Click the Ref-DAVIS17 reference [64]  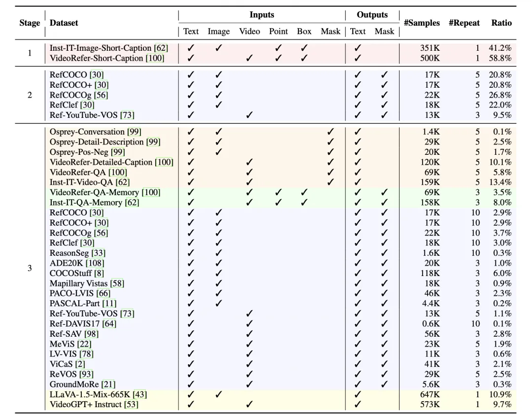click(109, 324)
